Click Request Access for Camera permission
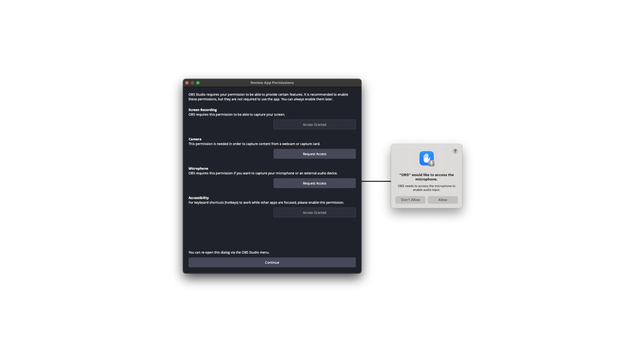The height and width of the screenshot is (362, 644). (314, 154)
